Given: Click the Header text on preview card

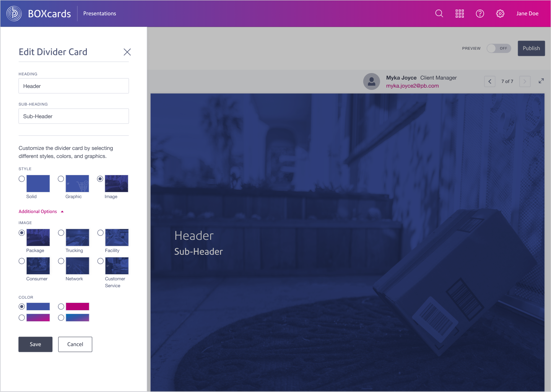Looking at the screenshot, I should tap(194, 236).
